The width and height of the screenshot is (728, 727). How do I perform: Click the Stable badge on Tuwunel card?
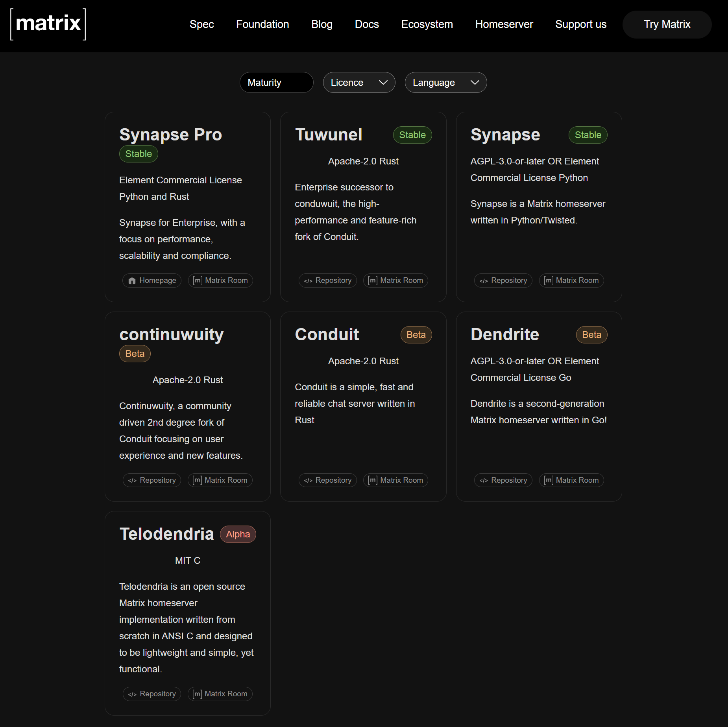[x=412, y=135]
